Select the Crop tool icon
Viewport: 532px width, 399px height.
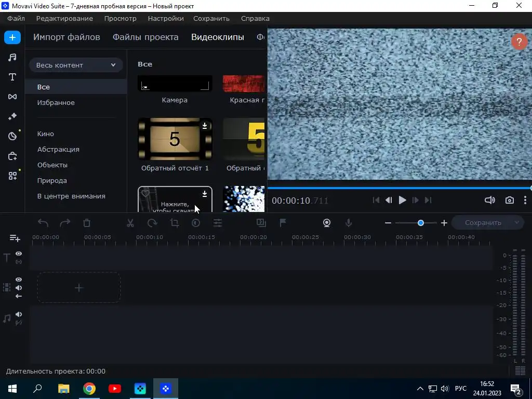(175, 223)
